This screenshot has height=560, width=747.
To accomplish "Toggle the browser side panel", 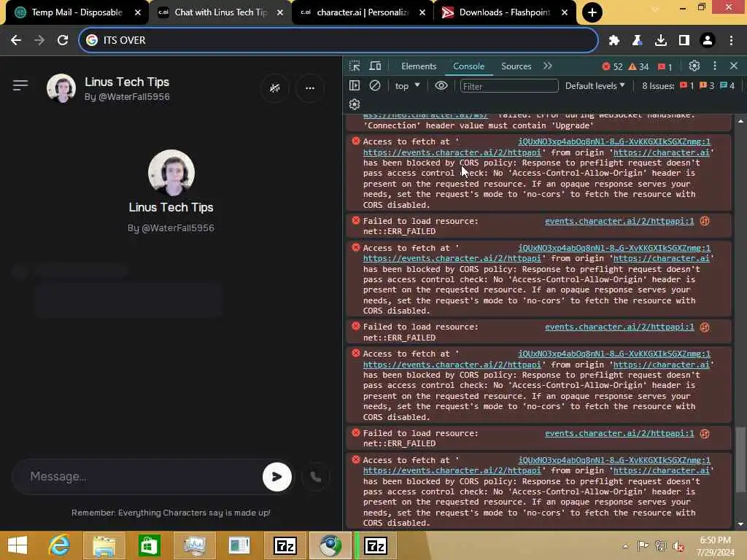I will 684,41.
